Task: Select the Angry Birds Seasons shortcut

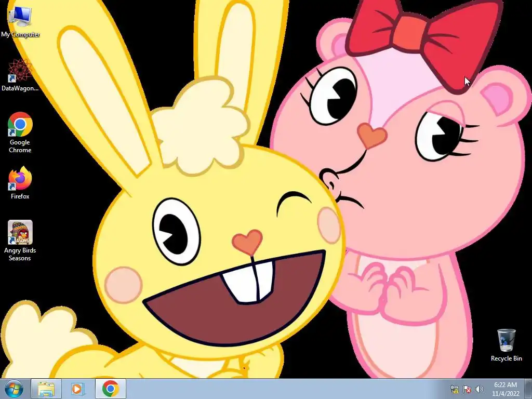Action: [x=20, y=241]
